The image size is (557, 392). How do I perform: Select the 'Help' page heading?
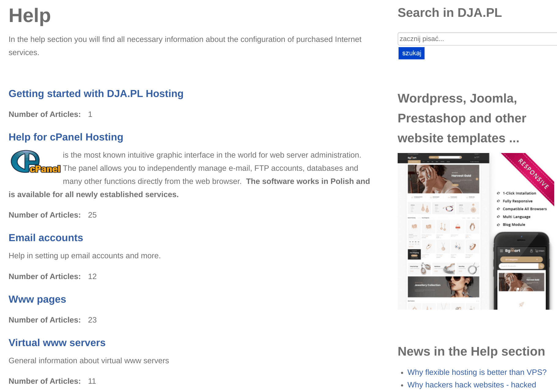30,16
